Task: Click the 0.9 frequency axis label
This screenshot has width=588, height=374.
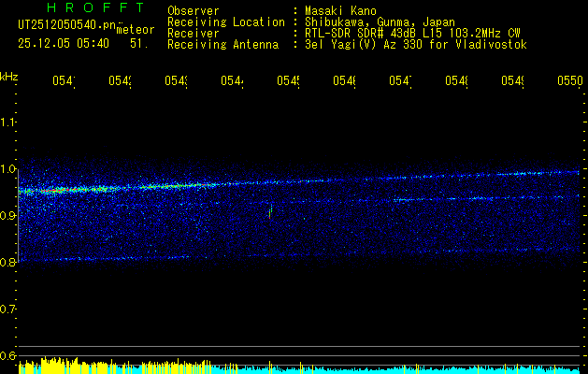Action: pos(7,215)
